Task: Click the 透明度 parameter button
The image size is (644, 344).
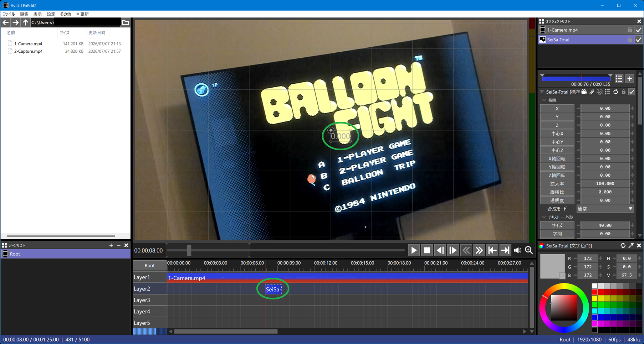Action: [x=557, y=200]
